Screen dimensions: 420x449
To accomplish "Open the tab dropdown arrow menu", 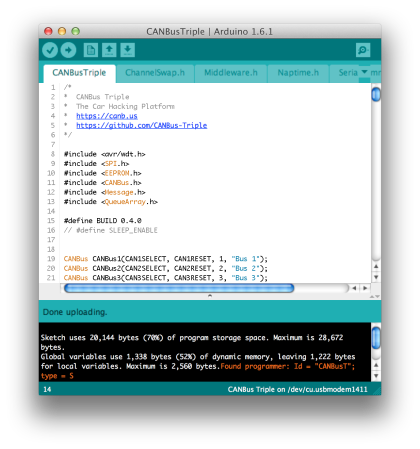I will [364, 72].
